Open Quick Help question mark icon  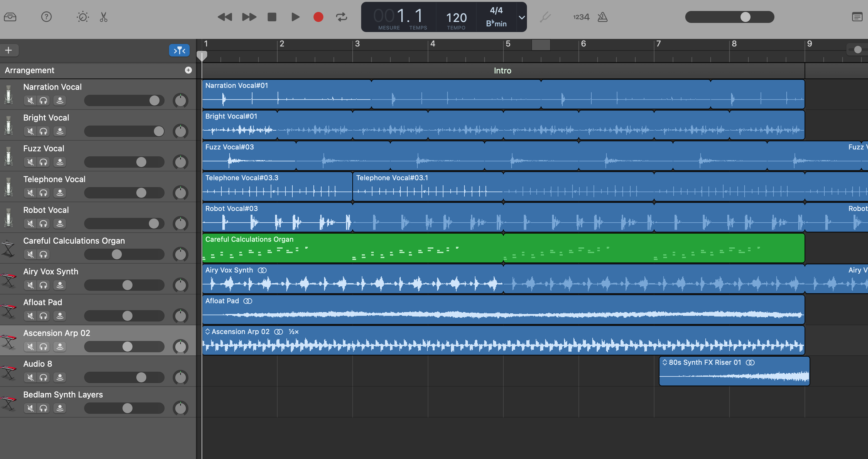tap(46, 17)
